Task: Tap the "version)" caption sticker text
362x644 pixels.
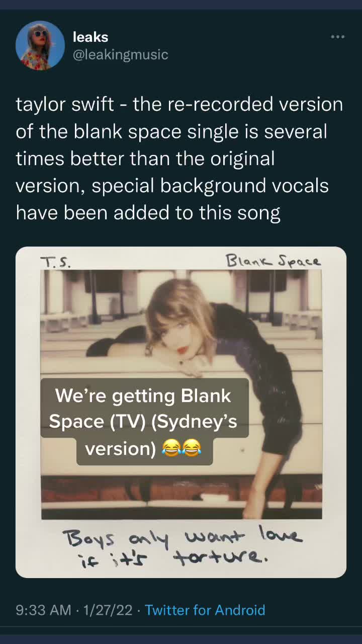Action: pyautogui.click(x=121, y=448)
